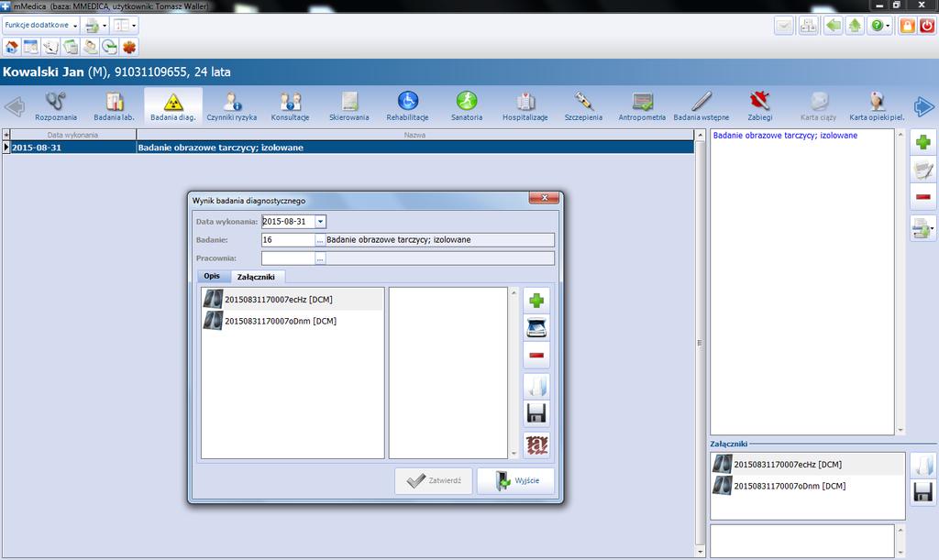Open the Antropometria section

point(642,106)
